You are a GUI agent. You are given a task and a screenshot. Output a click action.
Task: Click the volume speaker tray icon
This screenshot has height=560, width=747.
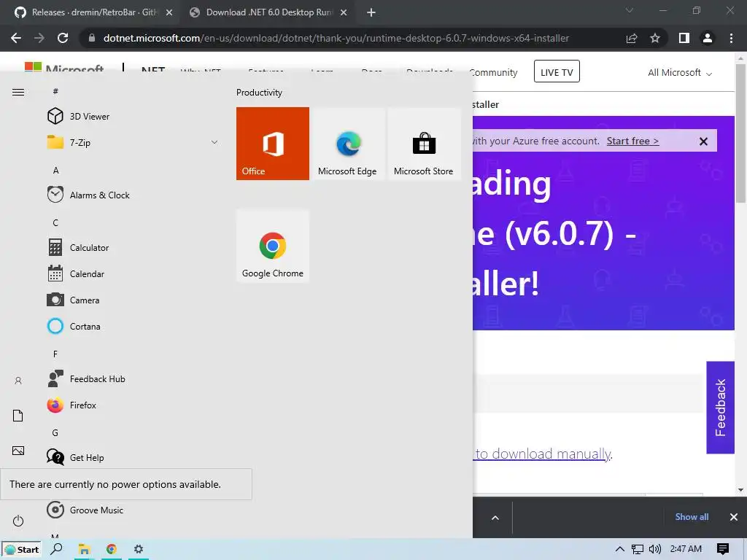655,549
